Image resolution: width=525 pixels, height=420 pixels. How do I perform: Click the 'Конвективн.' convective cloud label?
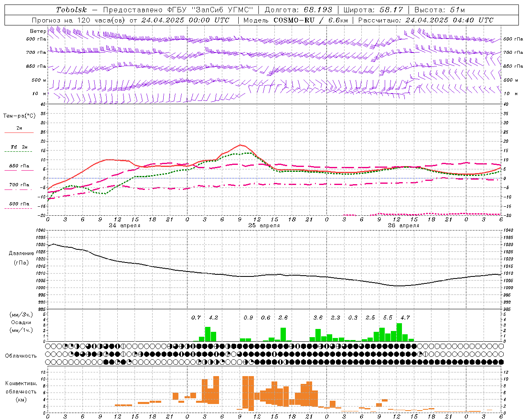click(21, 383)
